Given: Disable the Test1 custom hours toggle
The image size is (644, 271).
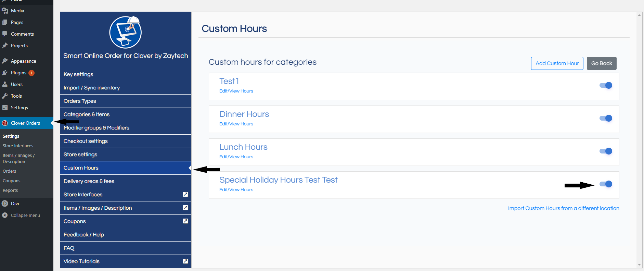Looking at the screenshot, I should click(606, 85).
